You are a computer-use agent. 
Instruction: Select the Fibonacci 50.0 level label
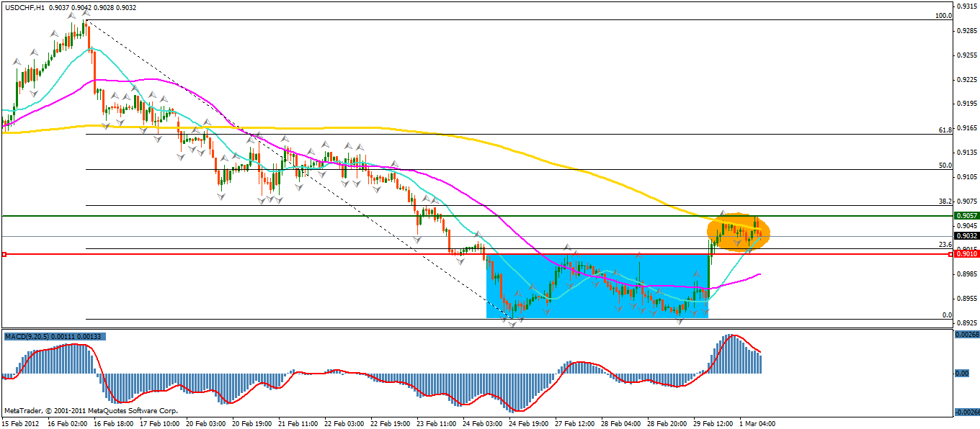[x=945, y=165]
